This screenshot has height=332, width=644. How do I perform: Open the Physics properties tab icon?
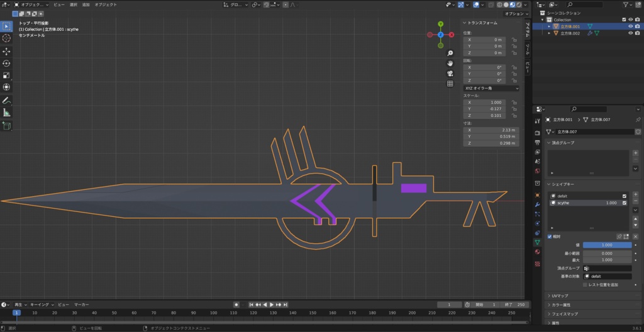[537, 223]
